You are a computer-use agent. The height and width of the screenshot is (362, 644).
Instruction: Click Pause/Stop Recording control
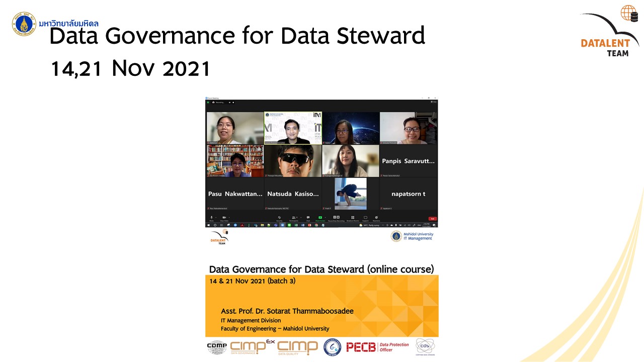tap(336, 217)
